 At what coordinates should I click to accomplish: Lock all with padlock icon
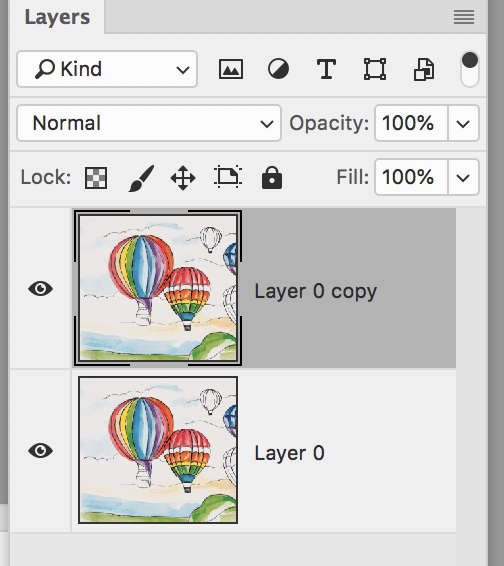coord(272,177)
